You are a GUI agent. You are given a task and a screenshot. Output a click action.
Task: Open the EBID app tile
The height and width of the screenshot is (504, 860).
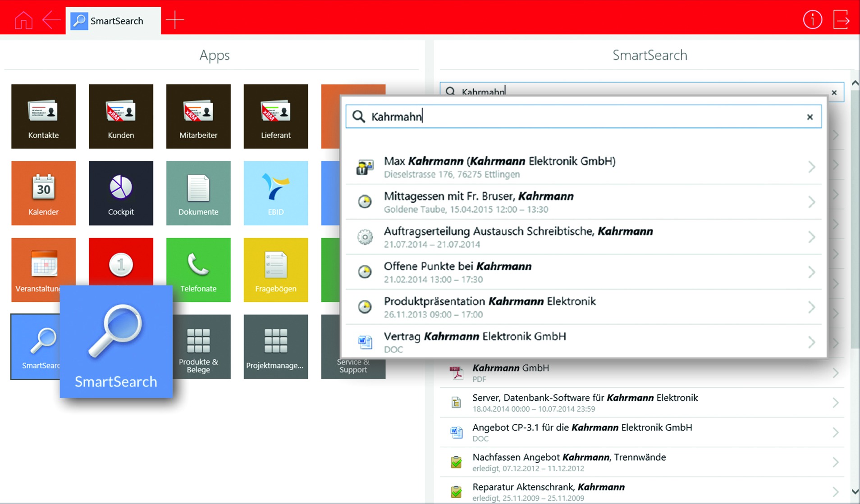coord(276,193)
